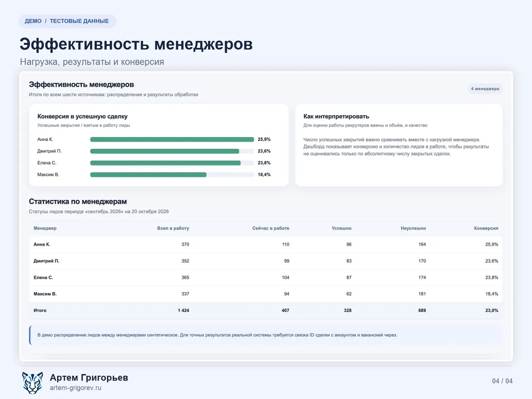Viewport: 532px width, 399px height.
Task: Click the value 370 in the table
Action: (185, 244)
